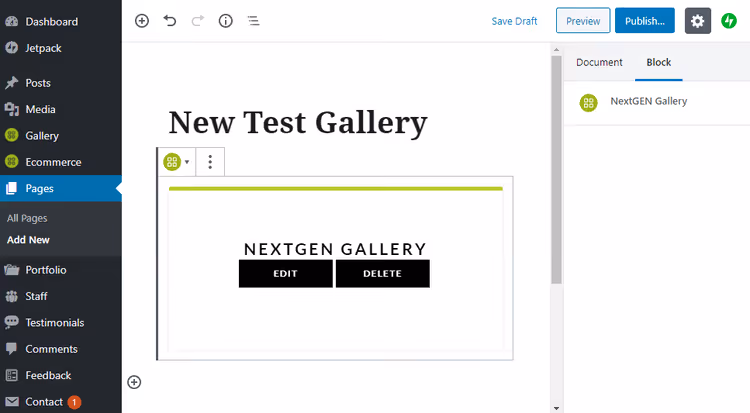The width and height of the screenshot is (750, 413).
Task: Select the Block tab
Action: coord(659,62)
